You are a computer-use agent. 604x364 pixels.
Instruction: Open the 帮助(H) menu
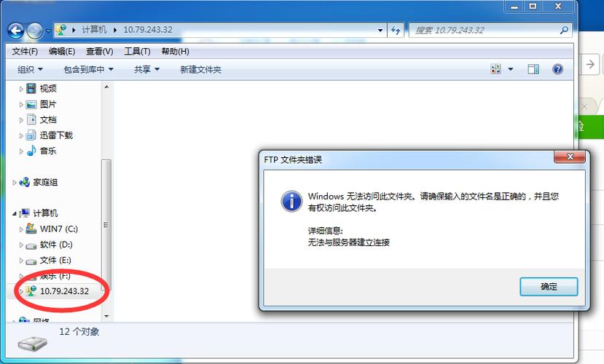coord(176,51)
